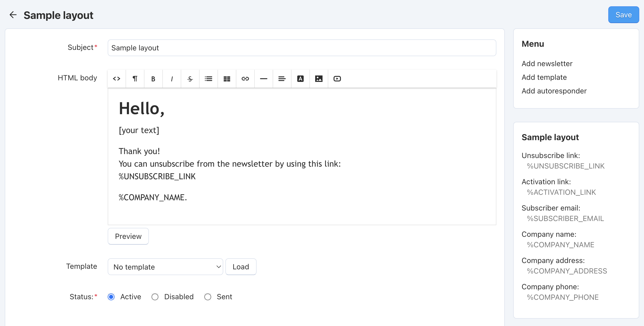Insert a hyperlink
This screenshot has height=326, width=644.
click(245, 79)
